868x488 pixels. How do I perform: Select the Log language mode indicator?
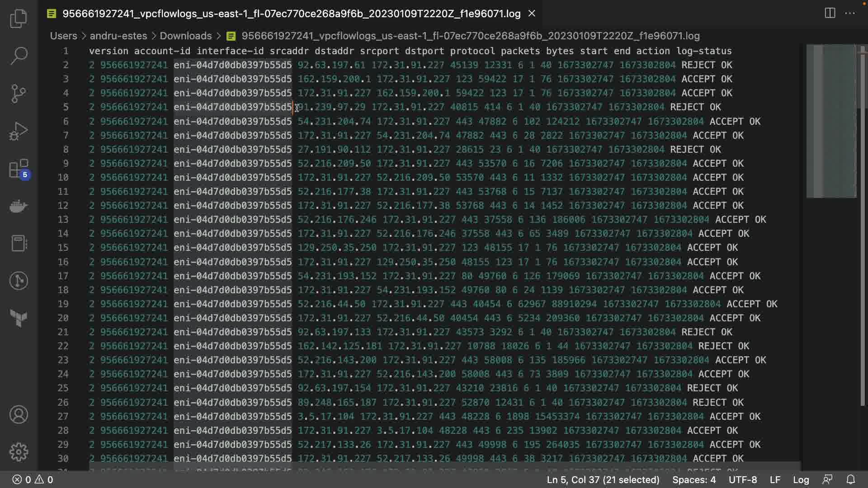coord(801,479)
